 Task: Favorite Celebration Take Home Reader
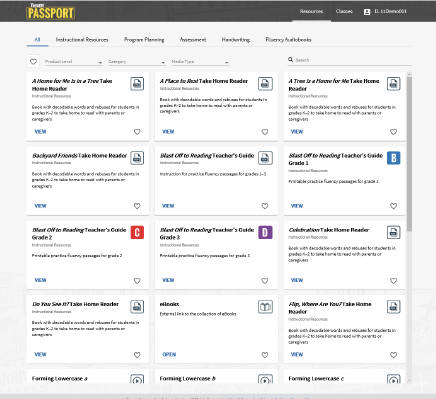point(393,281)
